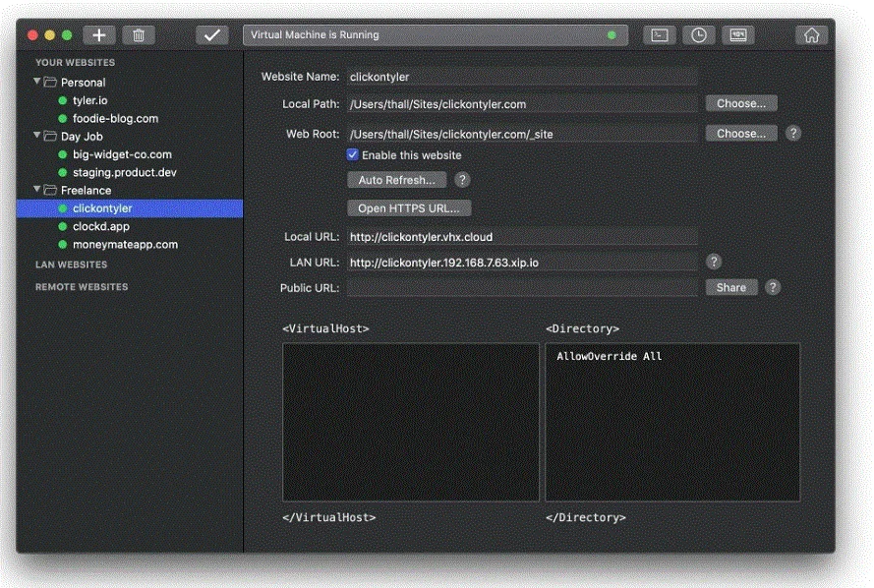
Task: Click Web Root path field
Action: [522, 135]
